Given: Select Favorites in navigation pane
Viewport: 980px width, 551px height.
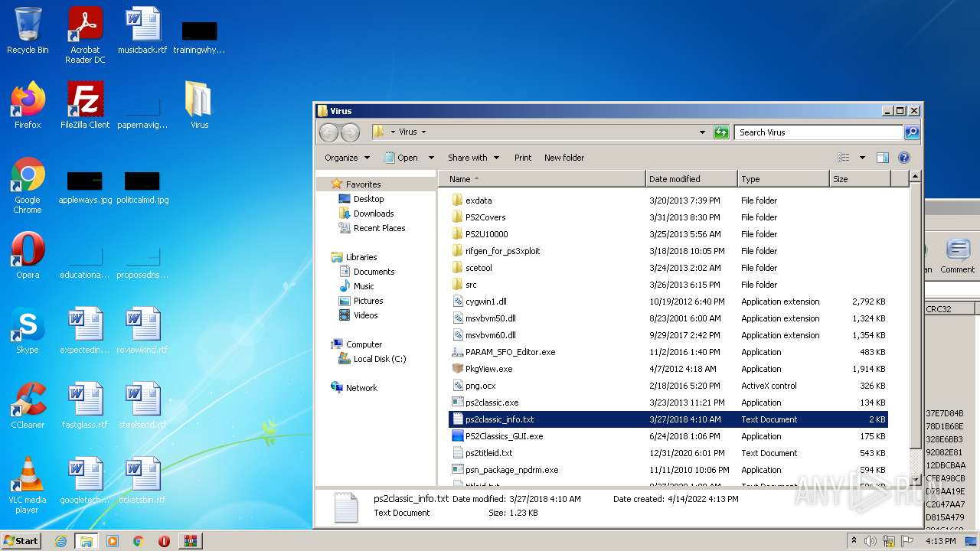Looking at the screenshot, I should tap(363, 184).
